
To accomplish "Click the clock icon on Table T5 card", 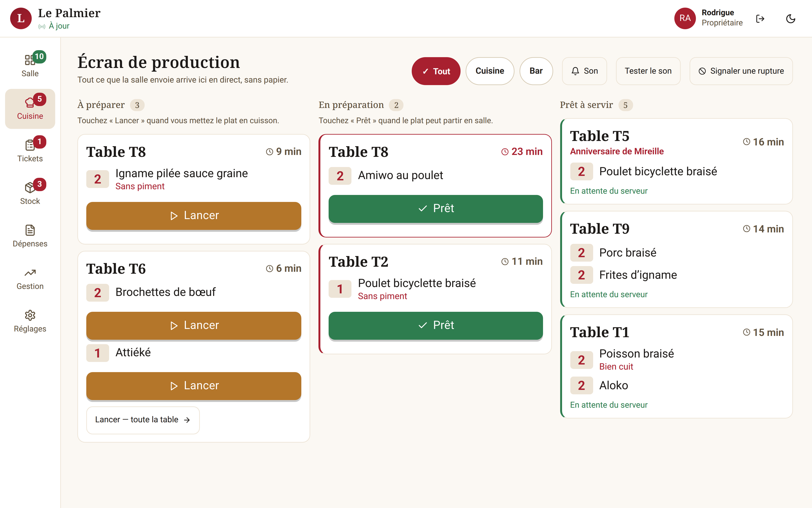I will coord(746,142).
